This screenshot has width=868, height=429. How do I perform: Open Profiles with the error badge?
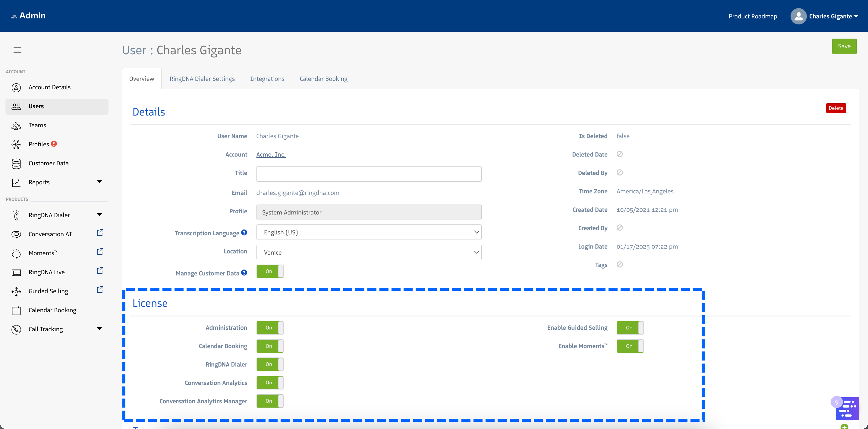tap(39, 144)
